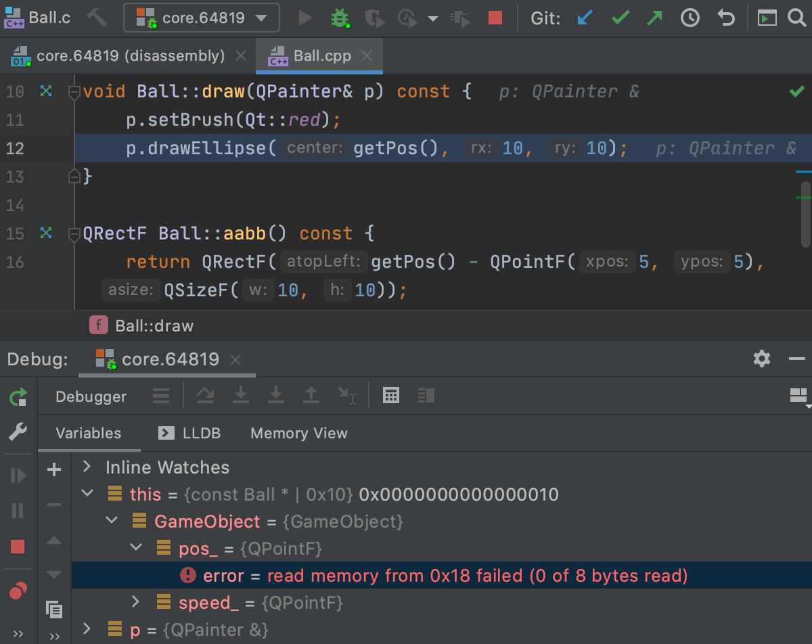
Task: Collapse the pos_ variable node
Action: [136, 548]
